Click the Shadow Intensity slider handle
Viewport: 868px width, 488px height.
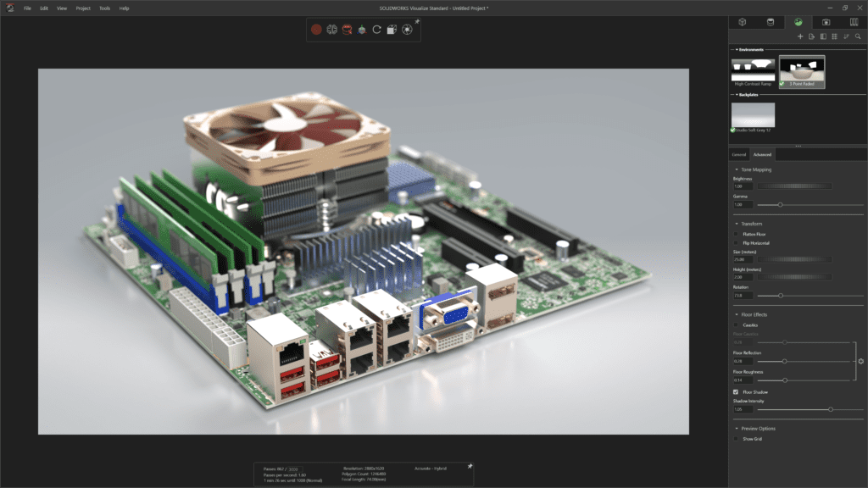(x=830, y=409)
